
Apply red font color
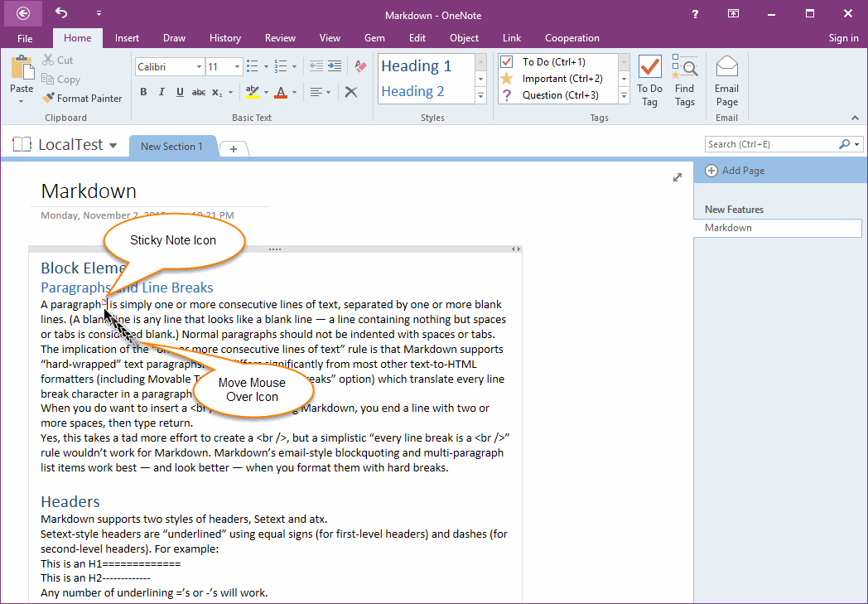[x=281, y=92]
